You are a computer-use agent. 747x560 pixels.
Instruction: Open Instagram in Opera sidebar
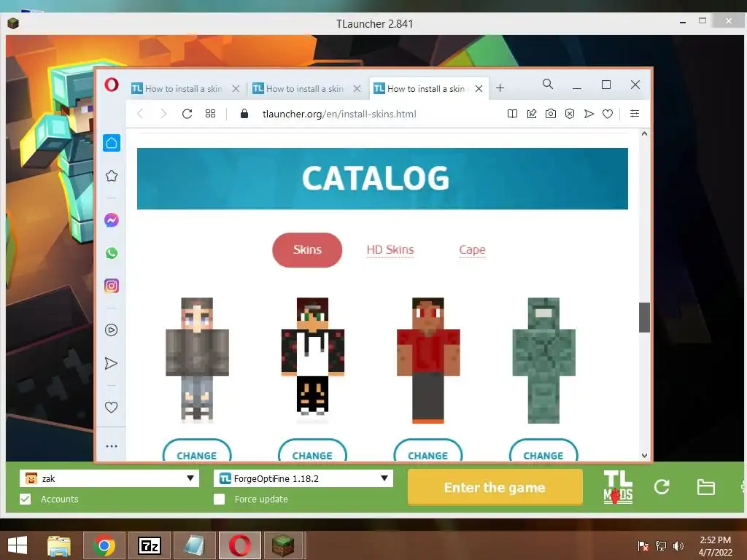[x=112, y=286]
